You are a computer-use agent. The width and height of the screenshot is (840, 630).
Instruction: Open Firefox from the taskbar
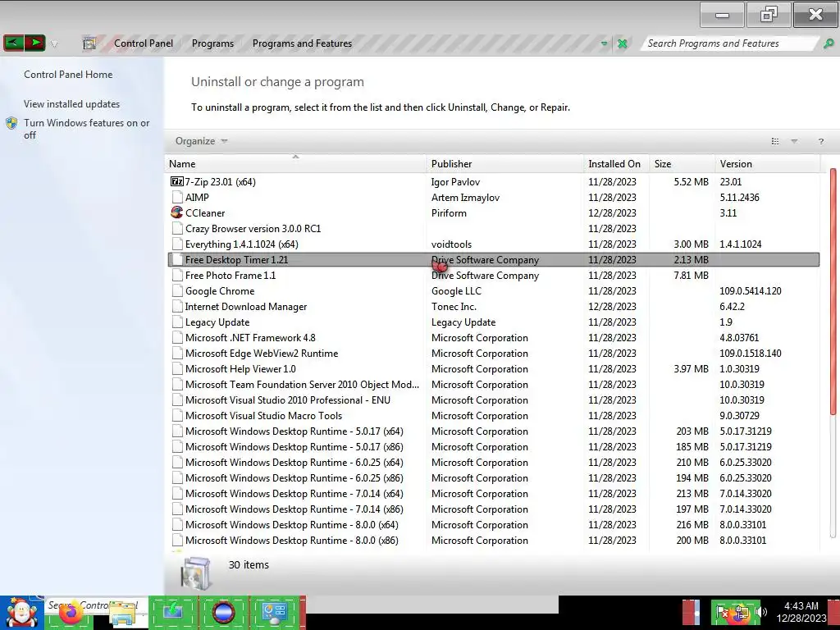(71, 614)
